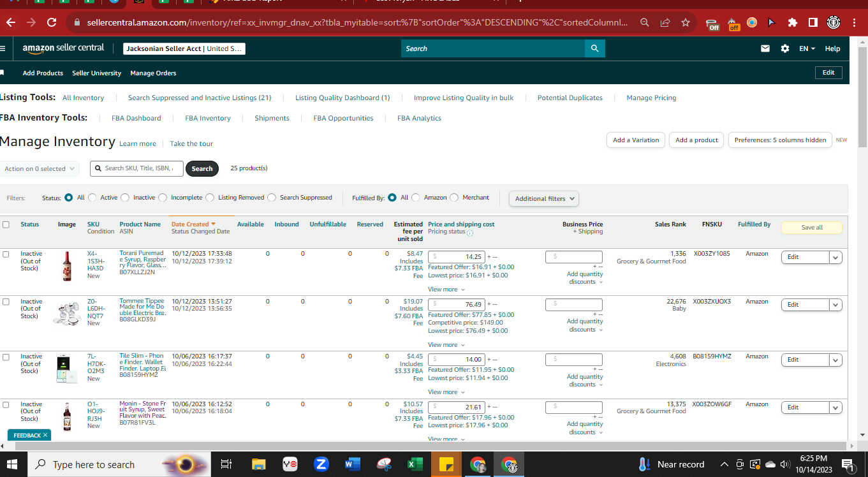Open the Add Products menu item
868x477 pixels.
[x=43, y=73]
